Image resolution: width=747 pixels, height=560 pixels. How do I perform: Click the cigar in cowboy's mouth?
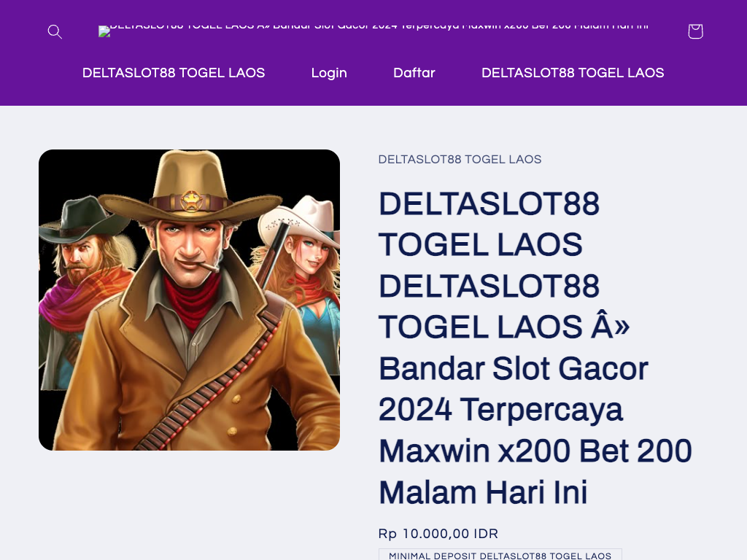pos(208,267)
